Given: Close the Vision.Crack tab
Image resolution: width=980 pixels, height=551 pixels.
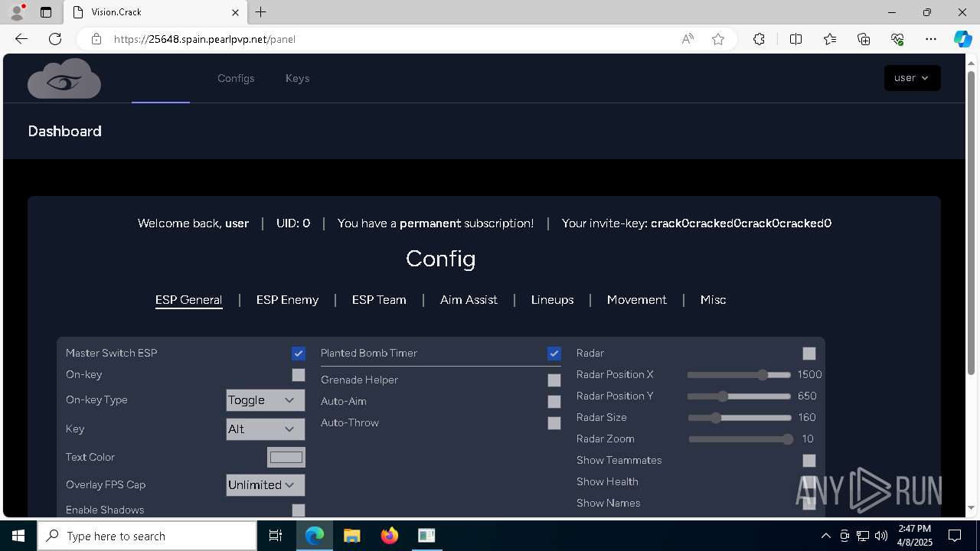Looking at the screenshot, I should coord(236,12).
